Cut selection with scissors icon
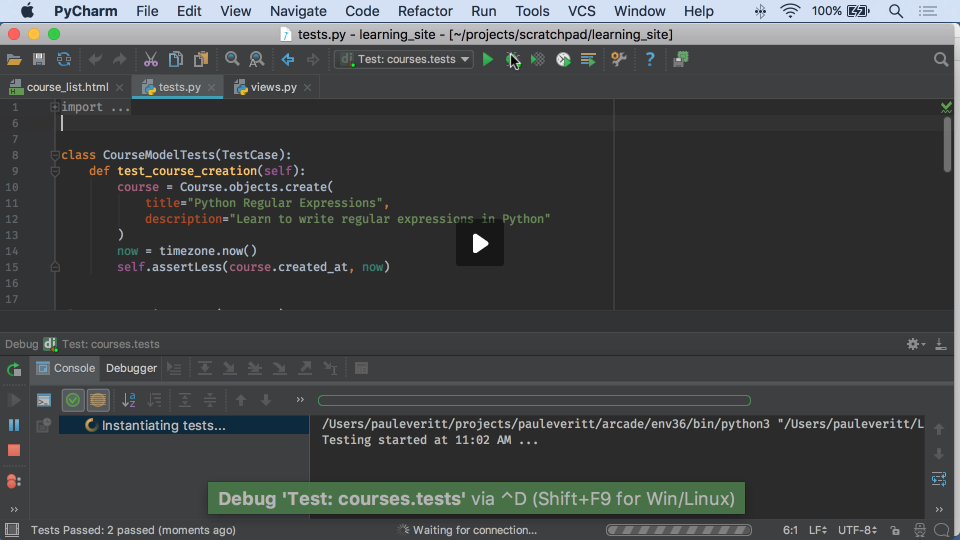Screen dimensions: 960x540 tap(151, 59)
